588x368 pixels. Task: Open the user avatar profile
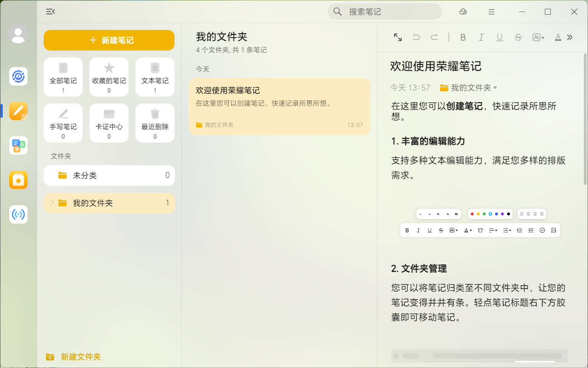coord(18,34)
